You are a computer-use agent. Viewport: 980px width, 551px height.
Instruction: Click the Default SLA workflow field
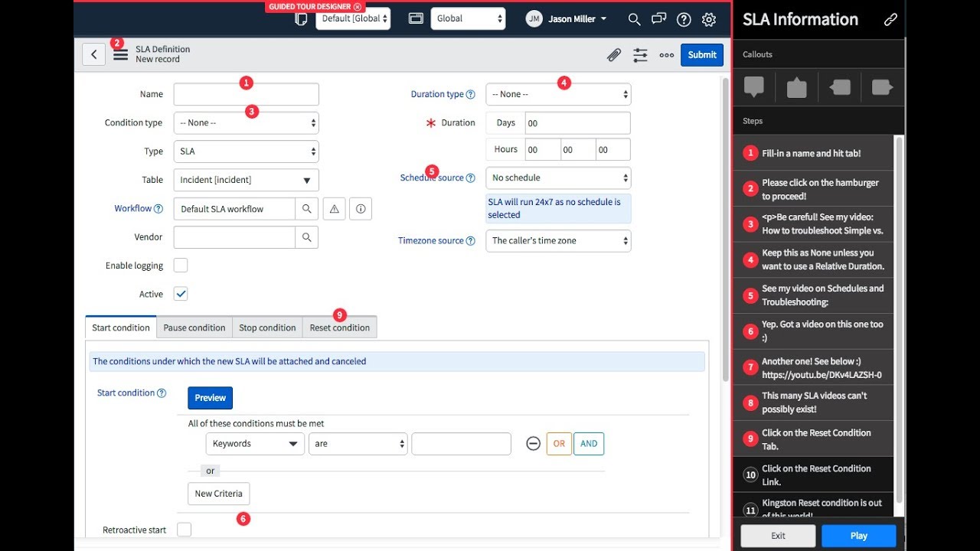[x=234, y=209]
